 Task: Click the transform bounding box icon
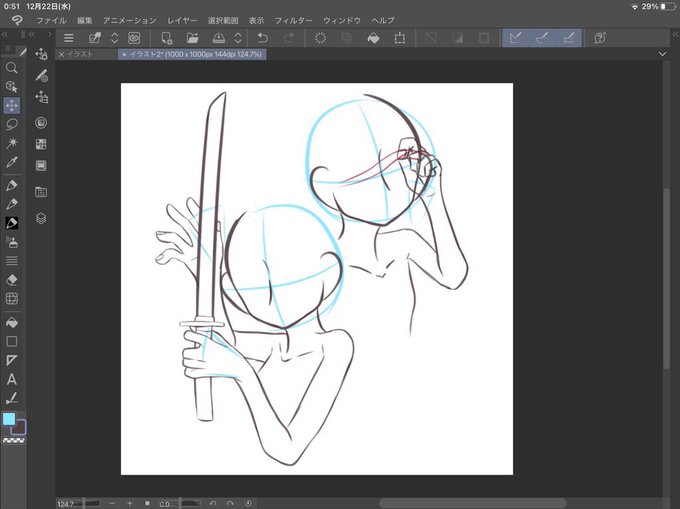[x=400, y=38]
